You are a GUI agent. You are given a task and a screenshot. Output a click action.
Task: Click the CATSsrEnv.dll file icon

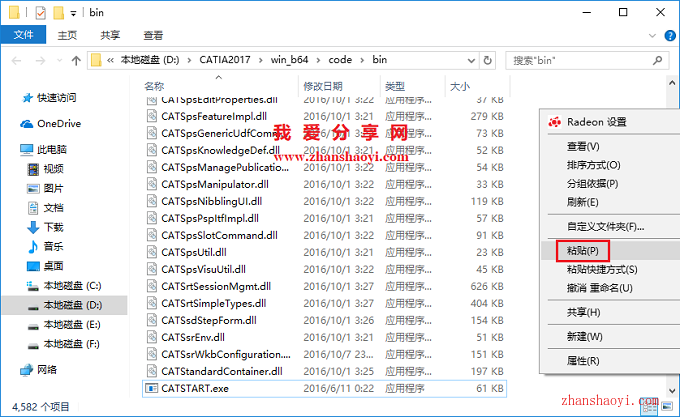point(151,337)
